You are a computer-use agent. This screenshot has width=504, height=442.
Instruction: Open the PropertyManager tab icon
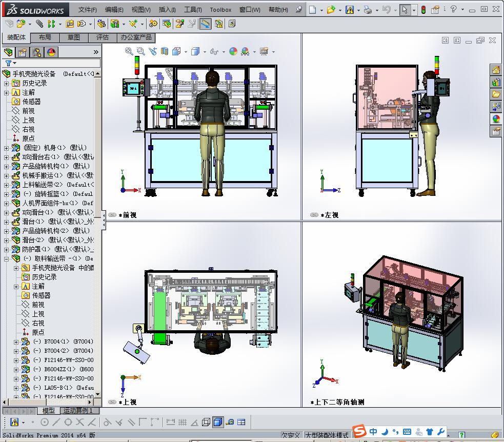coord(23,52)
